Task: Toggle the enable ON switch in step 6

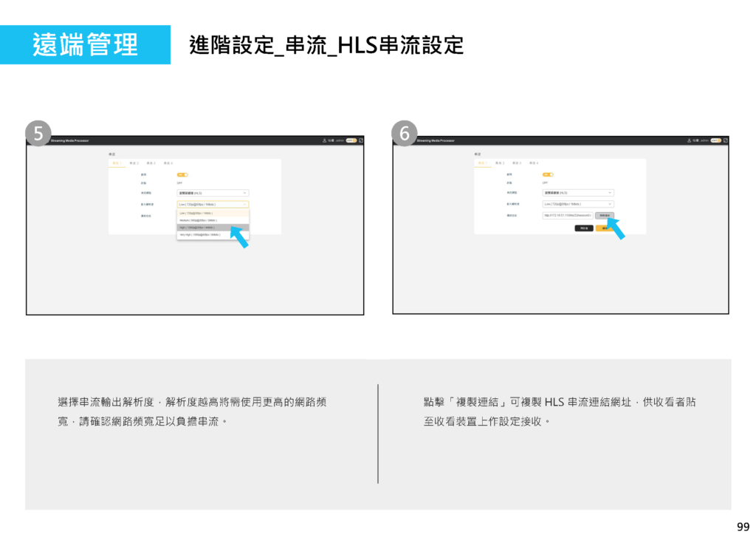Action: (548, 174)
